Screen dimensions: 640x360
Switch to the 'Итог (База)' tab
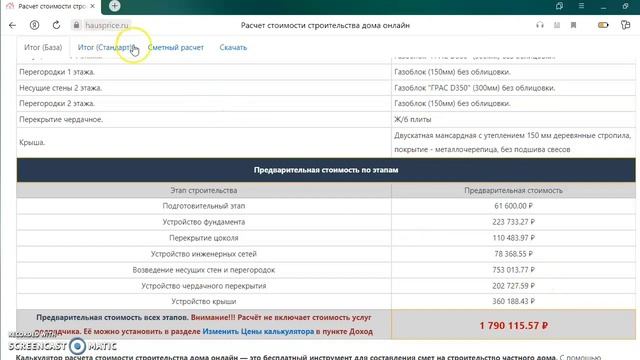(x=43, y=47)
